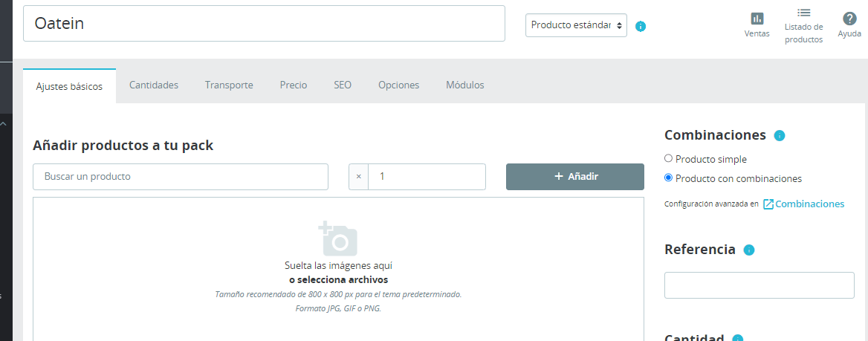Click the Referencia input field
This screenshot has height=341, width=868.
click(759, 285)
